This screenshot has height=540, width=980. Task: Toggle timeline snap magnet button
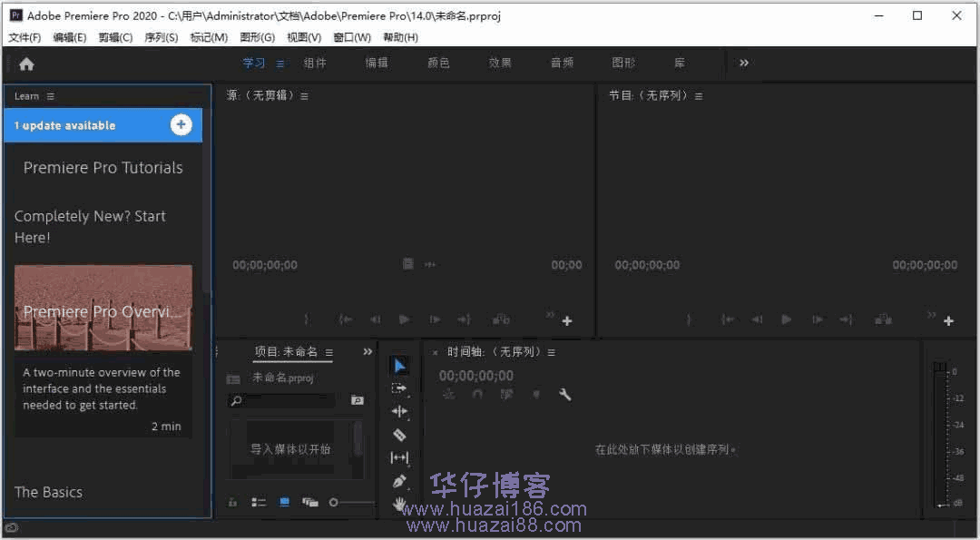pyautogui.click(x=477, y=395)
